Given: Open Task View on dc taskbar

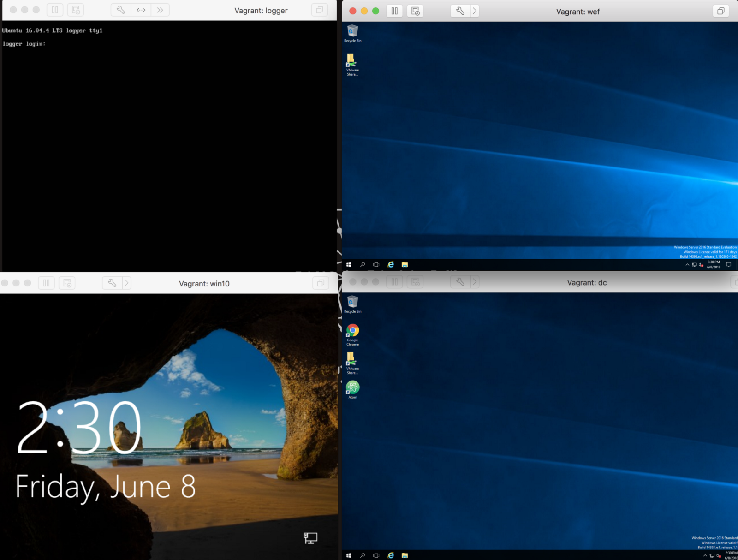Looking at the screenshot, I should tap(376, 555).
